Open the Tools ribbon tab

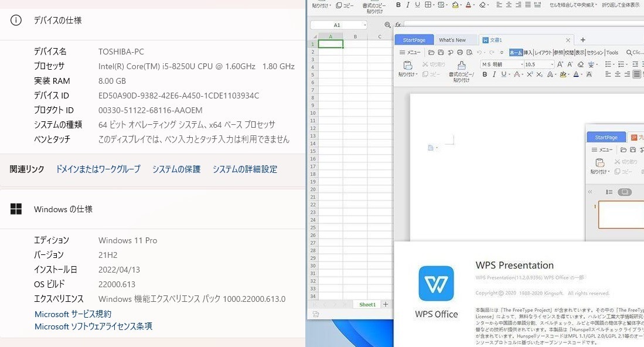coord(612,53)
